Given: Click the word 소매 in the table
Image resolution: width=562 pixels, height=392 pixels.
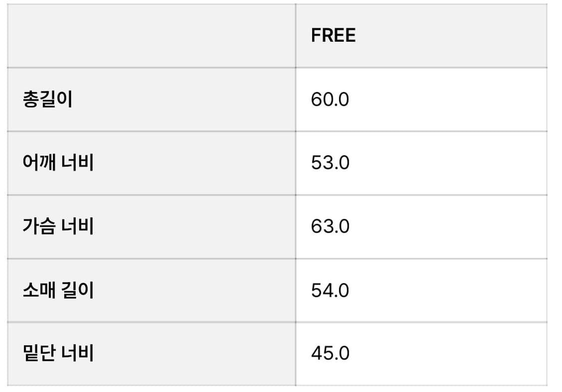Looking at the screenshot, I should (x=39, y=290).
